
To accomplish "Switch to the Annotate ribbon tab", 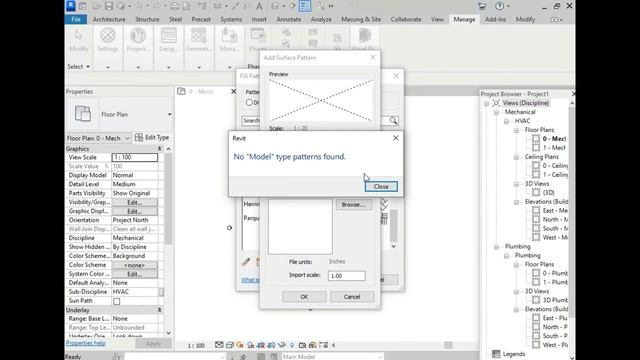I will [x=289, y=19].
